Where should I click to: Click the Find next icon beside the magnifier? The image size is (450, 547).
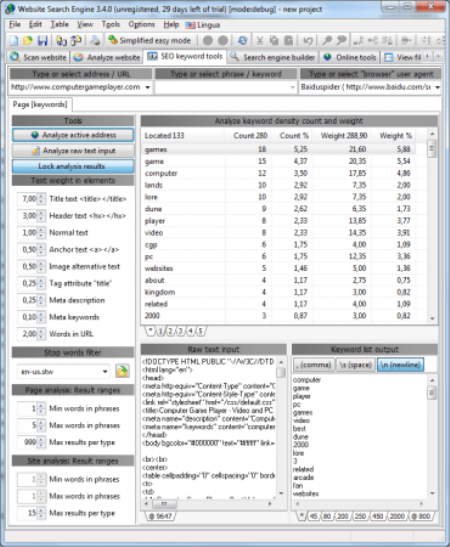click(342, 41)
